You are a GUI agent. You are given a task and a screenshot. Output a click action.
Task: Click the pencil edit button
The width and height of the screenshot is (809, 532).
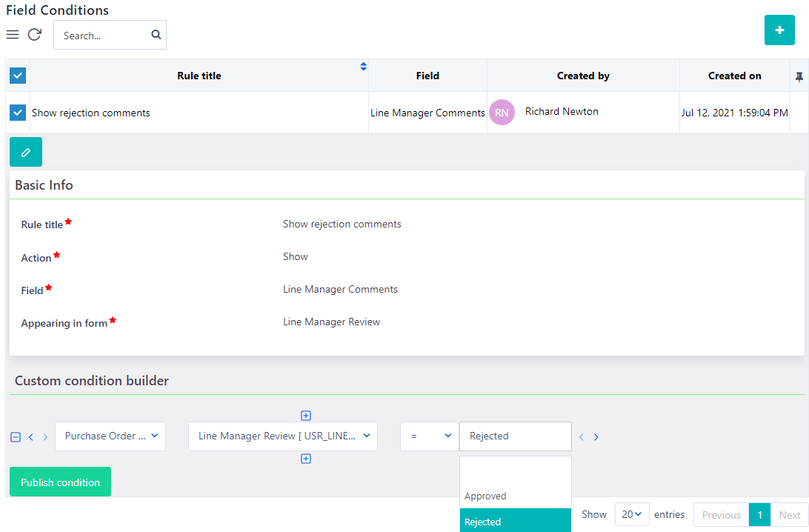point(26,152)
